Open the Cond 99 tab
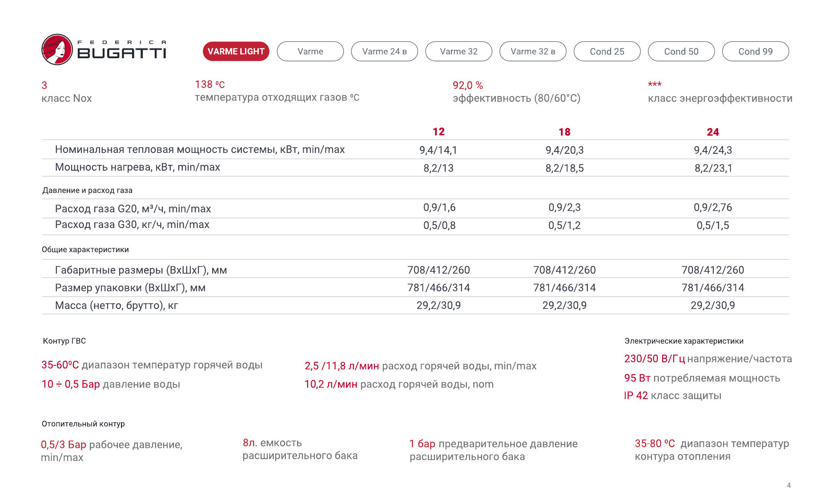The height and width of the screenshot is (504, 832). [x=755, y=52]
